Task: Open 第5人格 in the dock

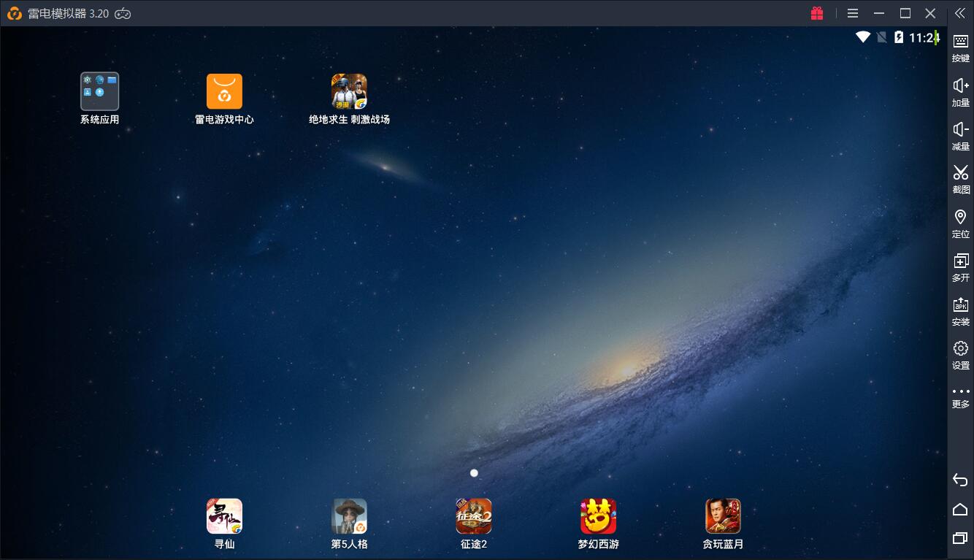Action: click(x=349, y=515)
